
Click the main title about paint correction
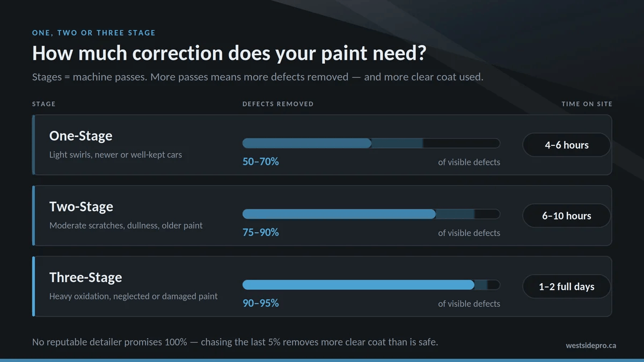(229, 54)
